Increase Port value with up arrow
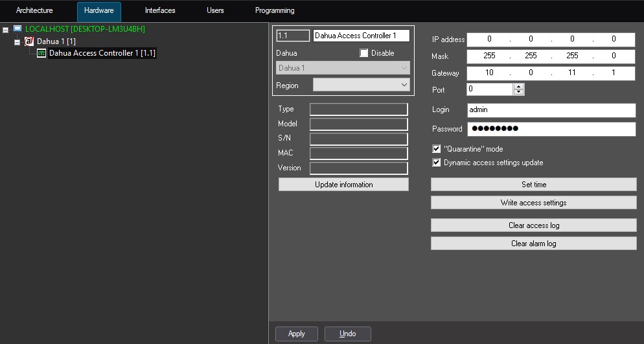 pyautogui.click(x=518, y=86)
